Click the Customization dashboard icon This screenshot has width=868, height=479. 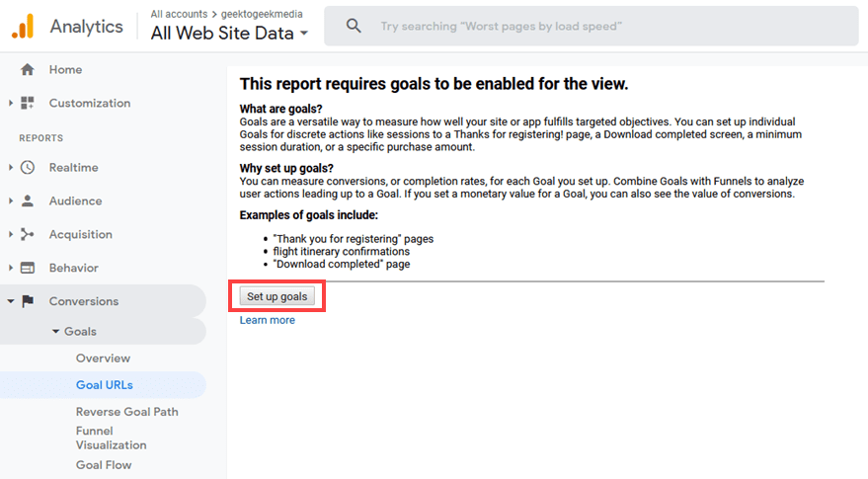click(28, 104)
